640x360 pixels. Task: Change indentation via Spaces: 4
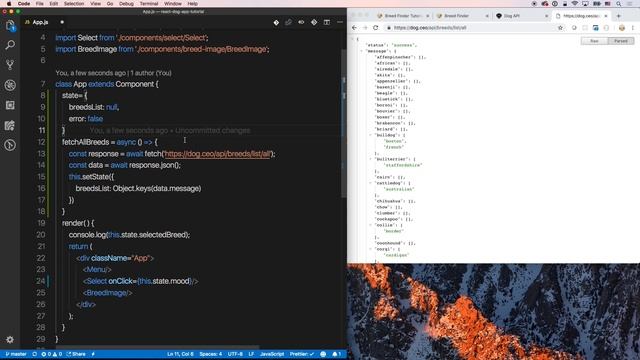pyautogui.click(x=211, y=354)
